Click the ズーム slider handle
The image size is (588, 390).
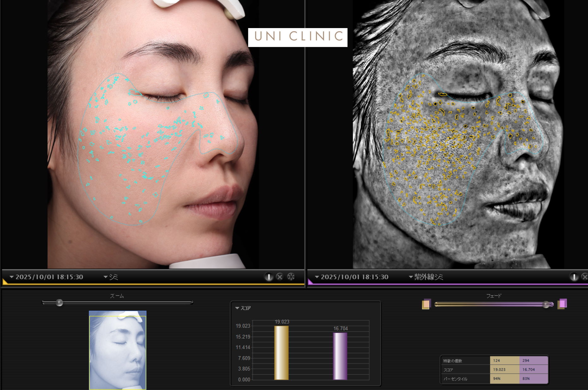tap(59, 303)
